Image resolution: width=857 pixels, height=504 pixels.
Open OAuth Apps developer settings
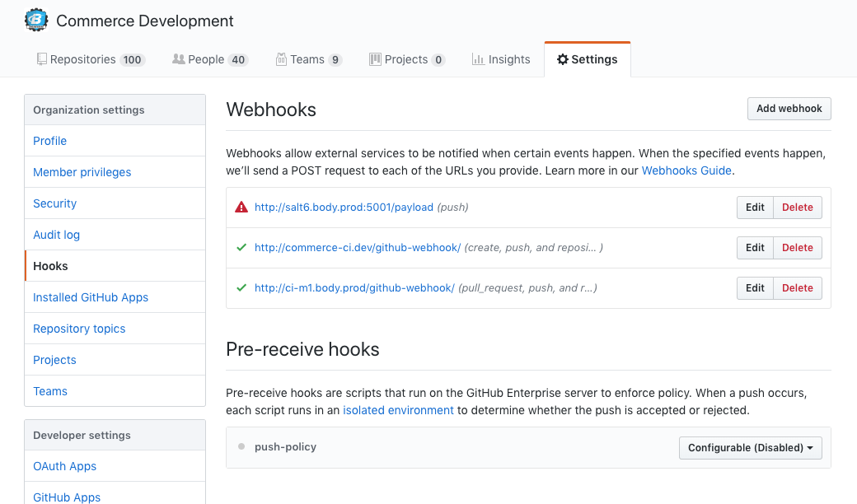pyautogui.click(x=115, y=466)
